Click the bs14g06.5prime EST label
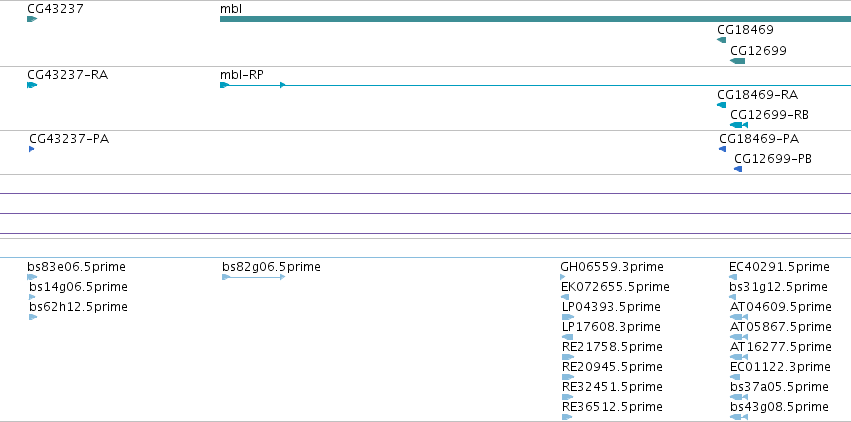 point(78,287)
